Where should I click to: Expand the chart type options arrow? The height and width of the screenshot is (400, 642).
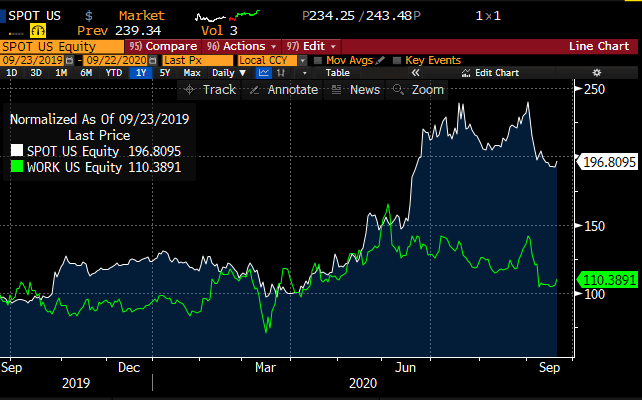(x=304, y=73)
